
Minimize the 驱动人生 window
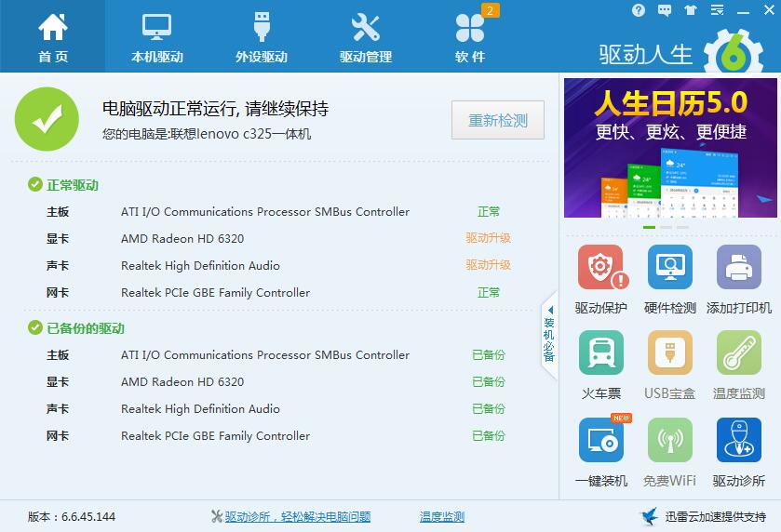[x=743, y=10]
